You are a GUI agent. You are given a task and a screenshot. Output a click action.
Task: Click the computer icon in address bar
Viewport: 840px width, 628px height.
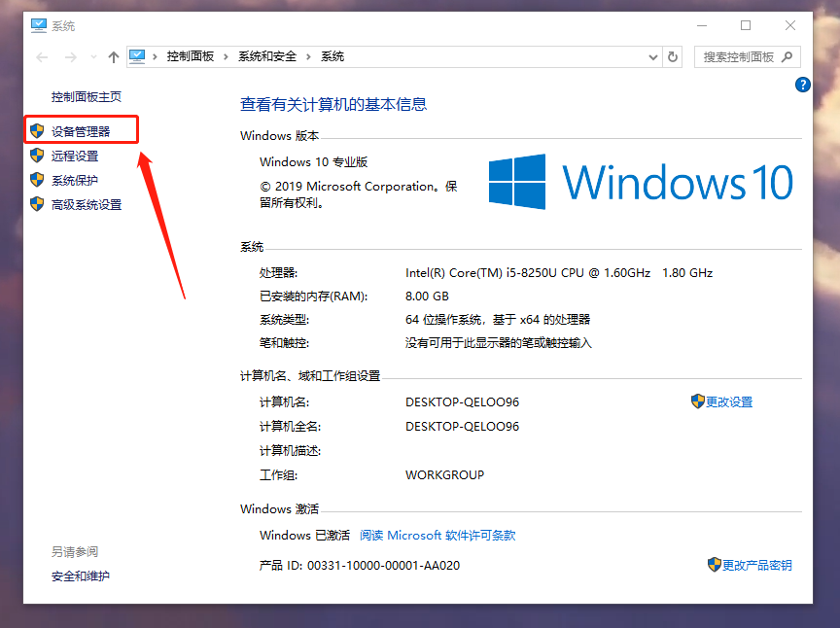[x=138, y=56]
